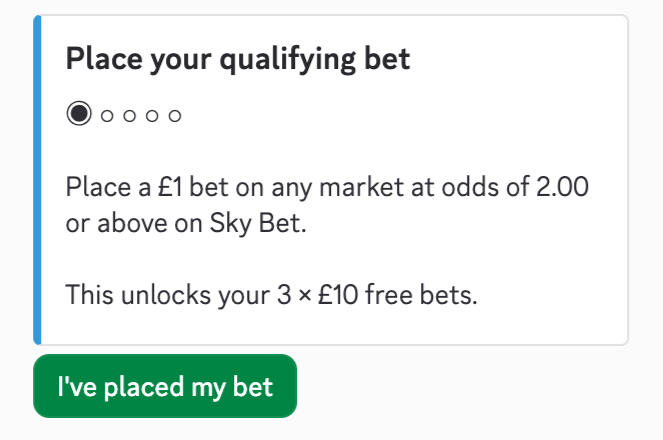Click the 3 × £10 amount text
The image size is (663, 440).
(x=318, y=294)
